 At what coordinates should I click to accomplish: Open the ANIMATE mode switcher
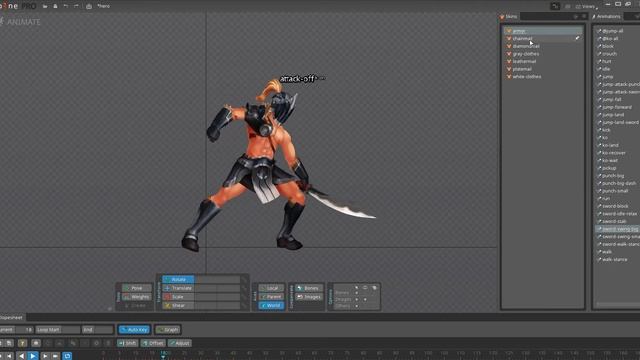click(20, 22)
